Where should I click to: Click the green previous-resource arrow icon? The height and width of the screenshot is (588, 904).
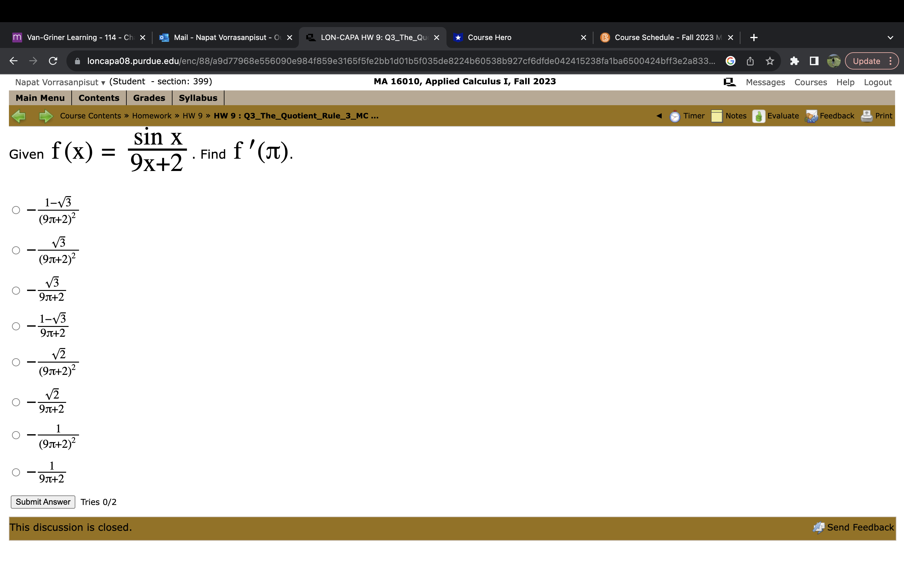(x=19, y=116)
